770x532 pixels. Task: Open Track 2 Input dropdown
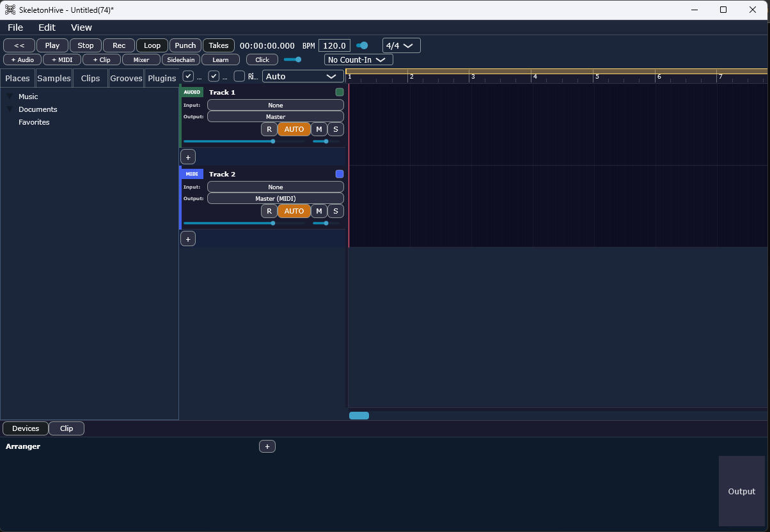(276, 187)
